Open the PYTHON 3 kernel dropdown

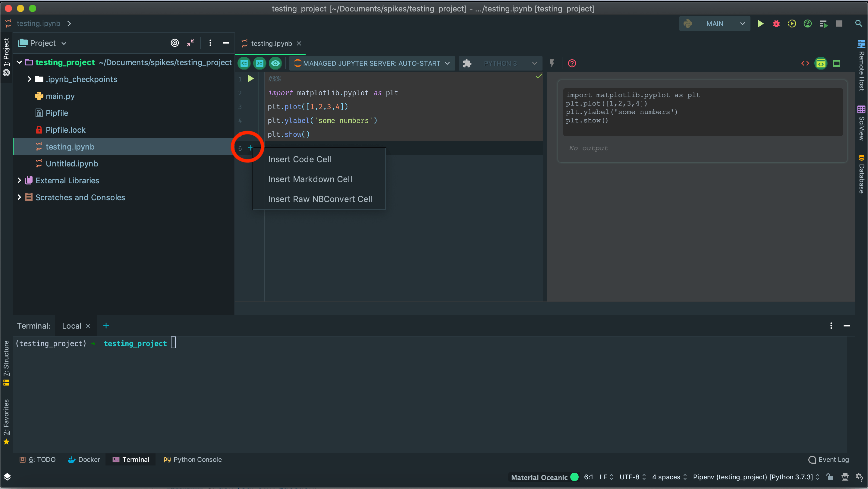[500, 63]
